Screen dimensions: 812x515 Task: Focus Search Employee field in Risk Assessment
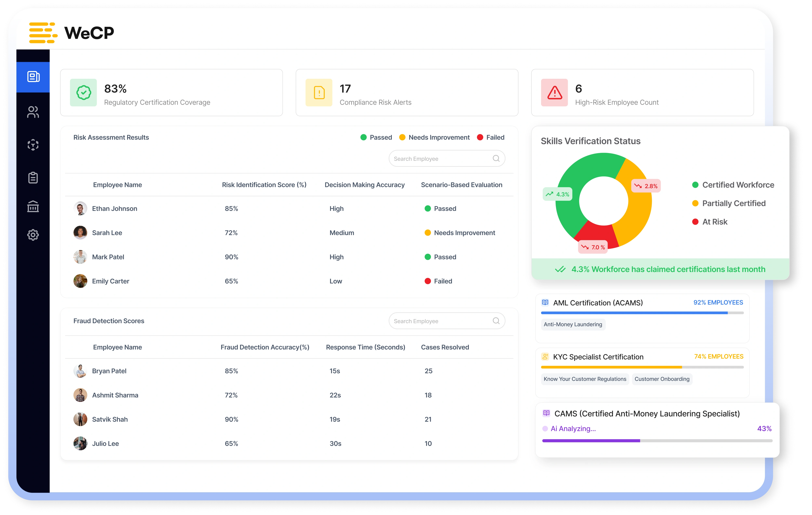coord(447,158)
